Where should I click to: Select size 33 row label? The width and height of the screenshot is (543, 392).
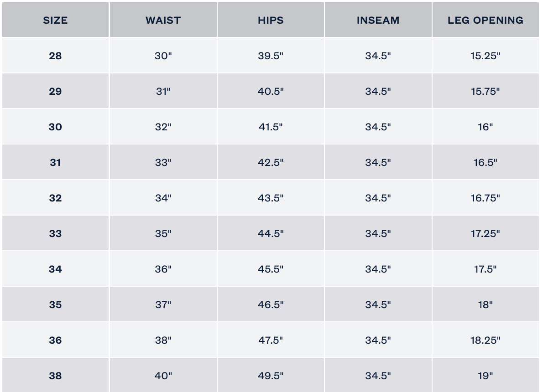[55, 234]
